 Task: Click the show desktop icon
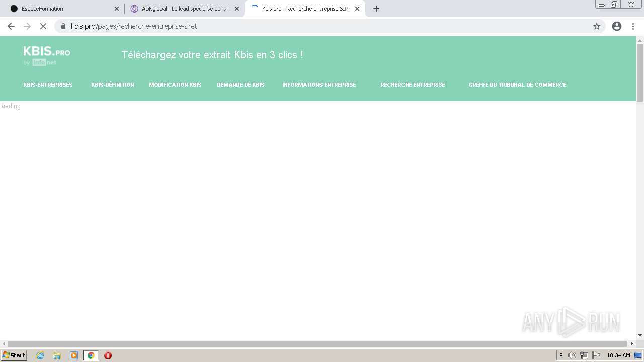[x=638, y=355]
